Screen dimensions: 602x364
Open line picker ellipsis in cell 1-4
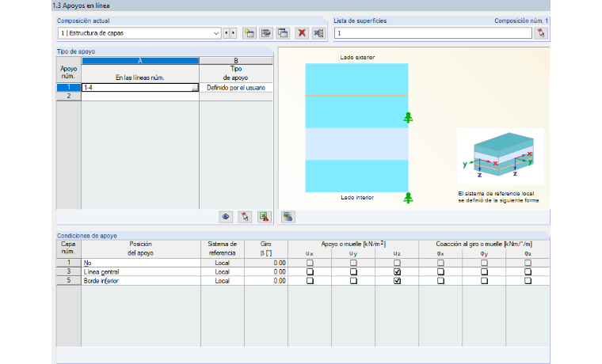point(195,88)
